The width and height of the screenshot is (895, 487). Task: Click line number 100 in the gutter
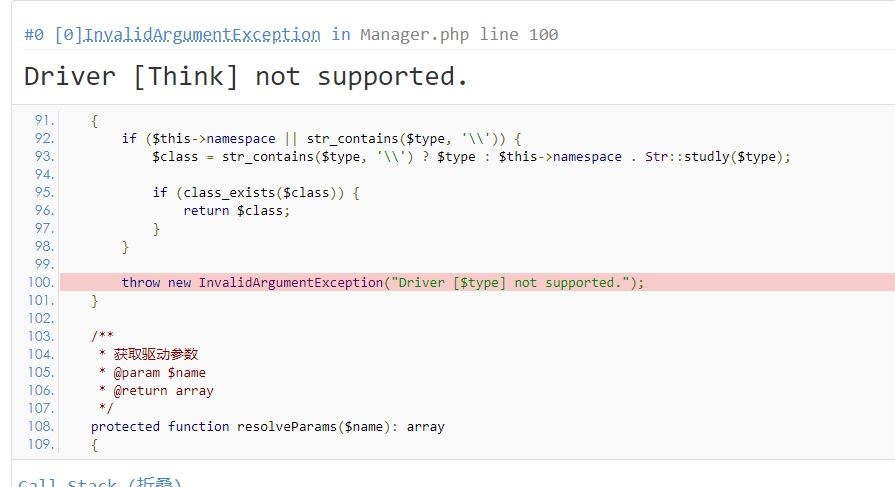pyautogui.click(x=41, y=282)
